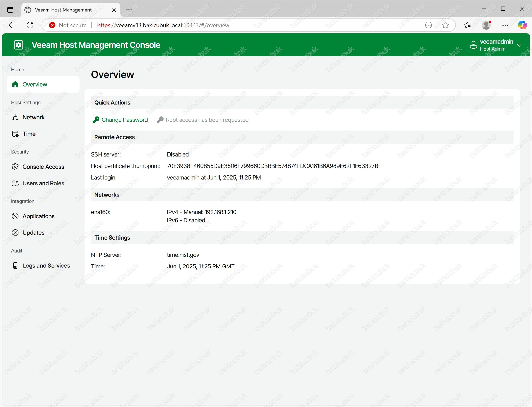Click the Veeam gear logo icon

pyautogui.click(x=18, y=45)
